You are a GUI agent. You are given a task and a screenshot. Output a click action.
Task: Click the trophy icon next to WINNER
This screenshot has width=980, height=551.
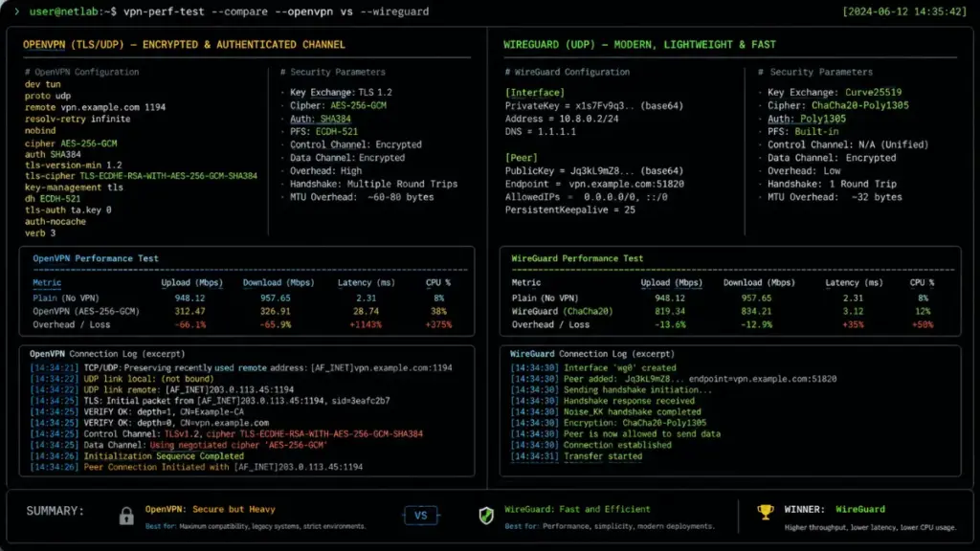(766, 512)
